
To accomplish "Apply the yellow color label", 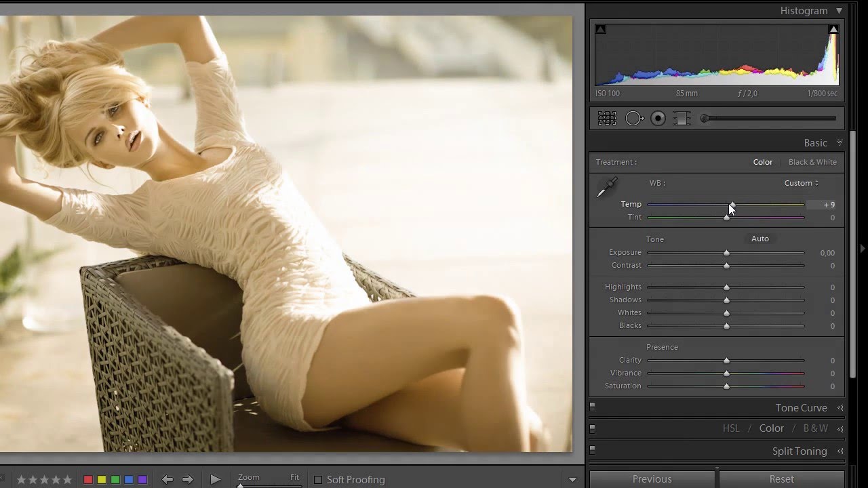I will click(x=102, y=480).
